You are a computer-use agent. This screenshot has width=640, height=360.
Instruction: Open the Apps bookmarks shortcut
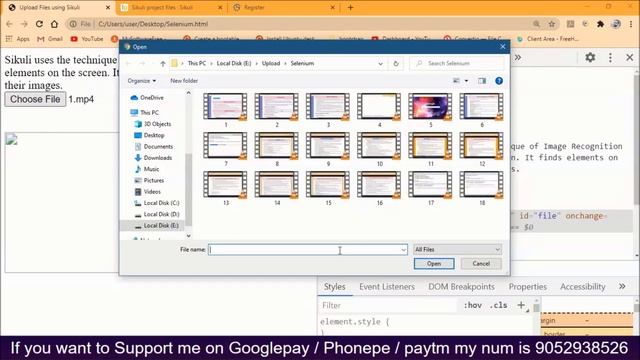click(18, 39)
